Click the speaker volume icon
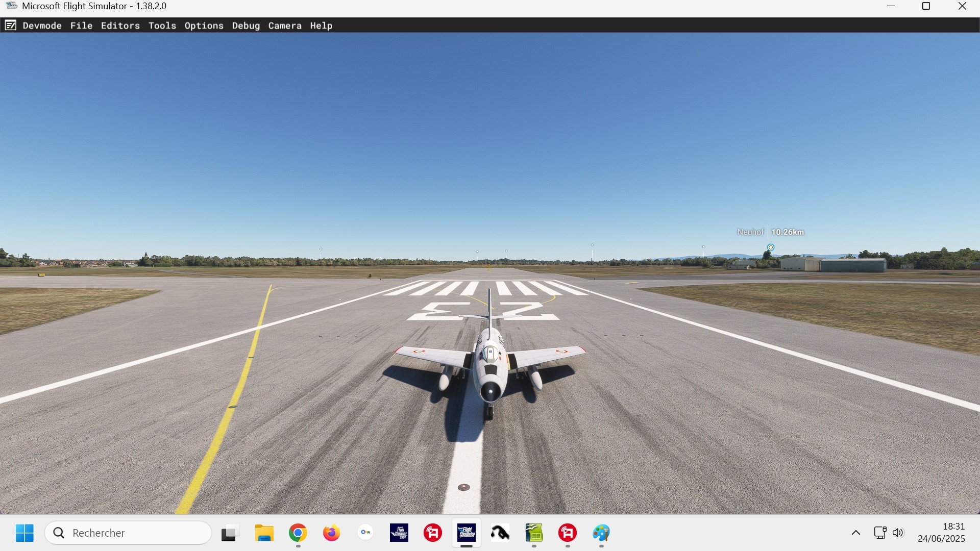The image size is (980, 551). point(898,533)
